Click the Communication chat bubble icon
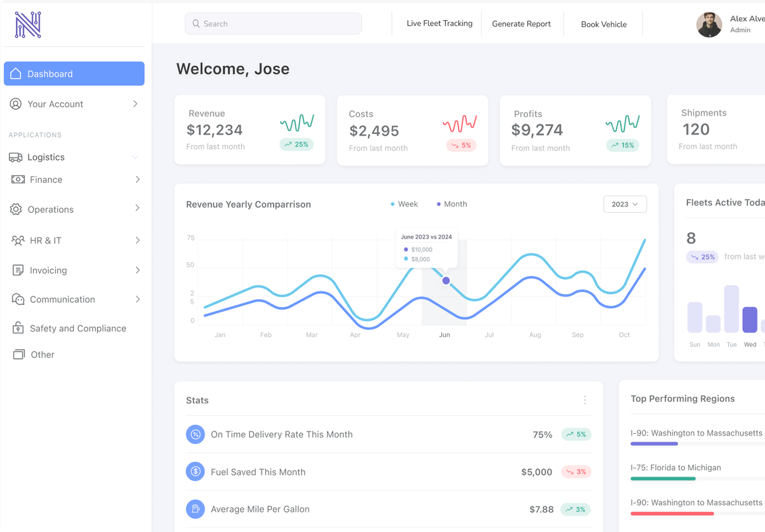The width and height of the screenshot is (765, 532). click(18, 299)
